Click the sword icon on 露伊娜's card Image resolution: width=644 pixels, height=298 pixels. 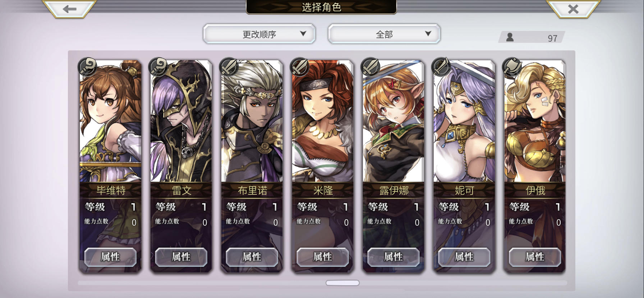click(371, 67)
